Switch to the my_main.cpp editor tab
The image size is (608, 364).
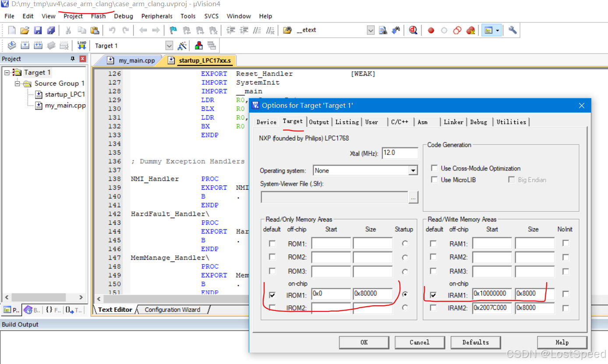pyautogui.click(x=131, y=60)
